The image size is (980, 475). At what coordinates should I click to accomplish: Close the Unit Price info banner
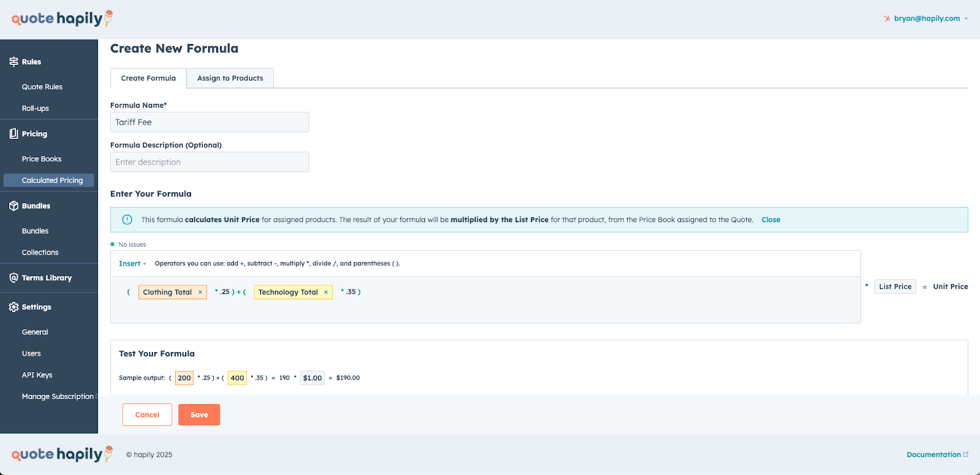coord(771,220)
